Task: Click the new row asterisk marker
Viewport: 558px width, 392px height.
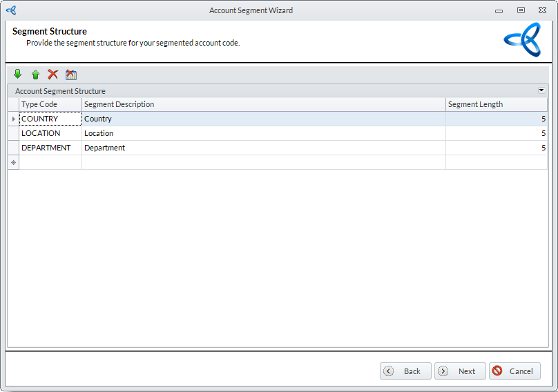Action: pyautogui.click(x=13, y=162)
